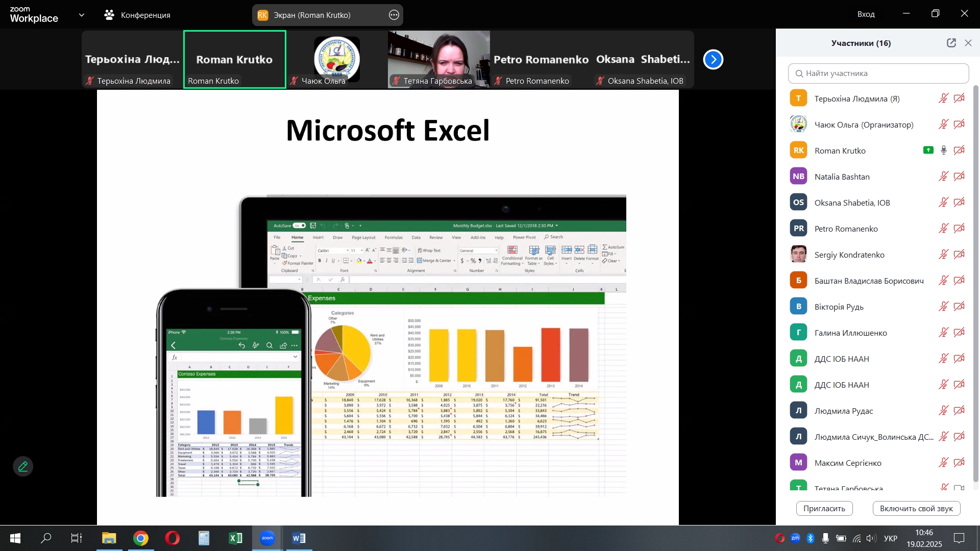Select Тетяна Гарбовська video thumbnail

(439, 59)
